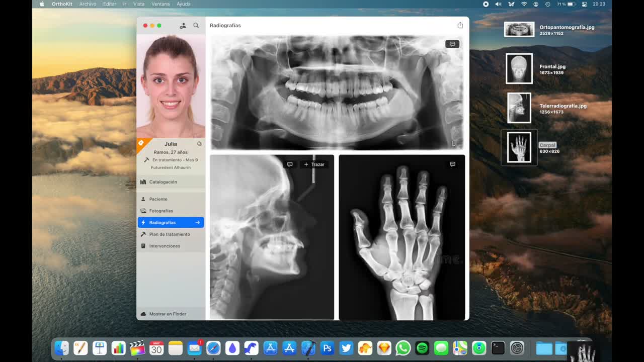Open comment bubble on the panoramic X-ray
Screen dimensions: 644x362
452,44
